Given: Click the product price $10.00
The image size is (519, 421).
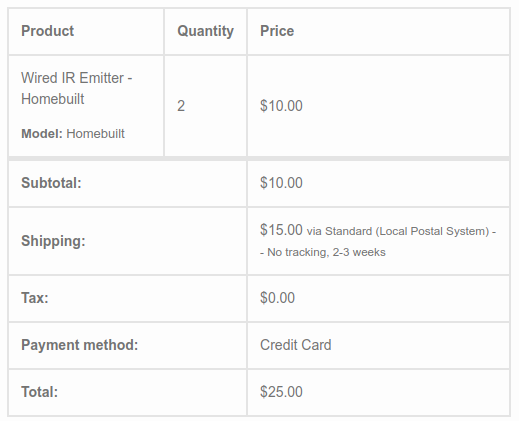Looking at the screenshot, I should point(281,106).
